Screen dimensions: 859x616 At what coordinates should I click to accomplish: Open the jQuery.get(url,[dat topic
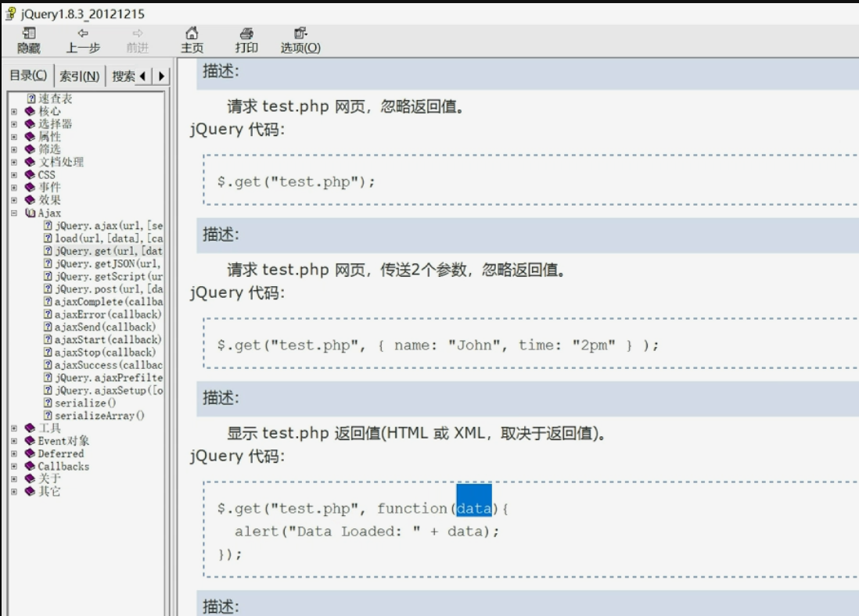pos(103,251)
